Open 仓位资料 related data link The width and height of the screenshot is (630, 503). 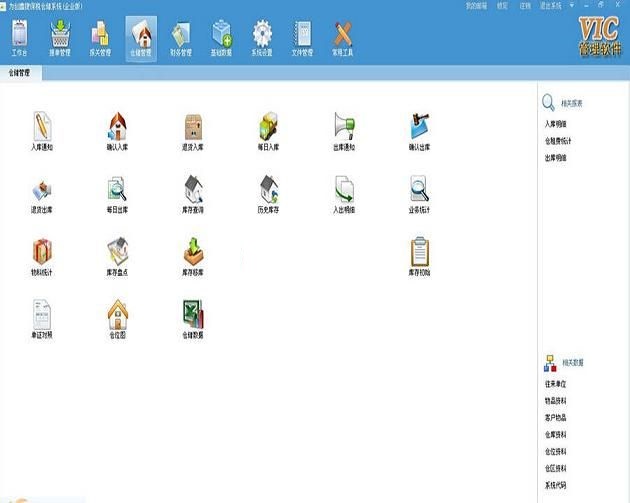(x=556, y=452)
